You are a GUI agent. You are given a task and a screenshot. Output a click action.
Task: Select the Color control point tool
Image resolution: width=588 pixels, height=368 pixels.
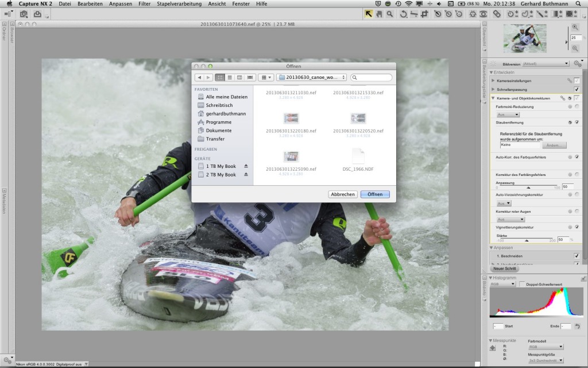(x=473, y=14)
